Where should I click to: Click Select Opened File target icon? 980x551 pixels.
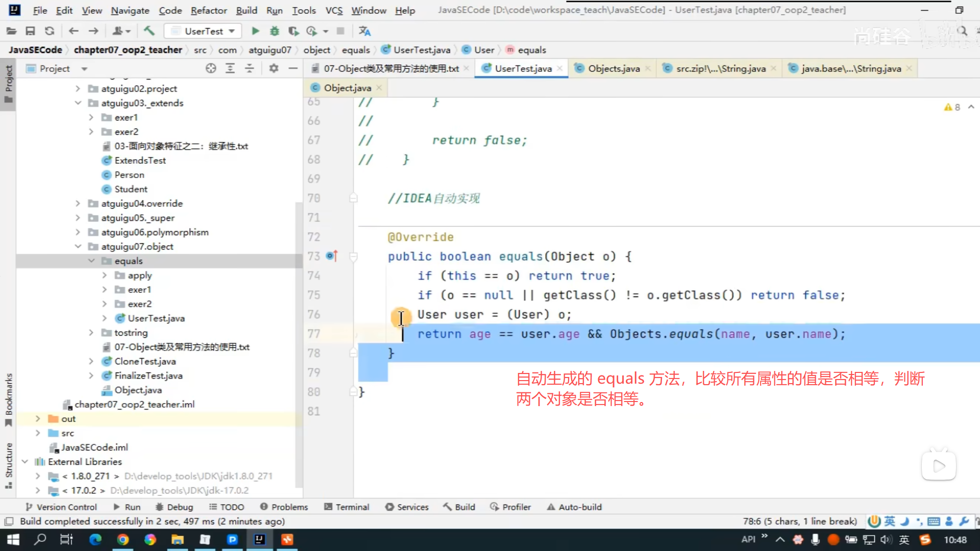211,68
